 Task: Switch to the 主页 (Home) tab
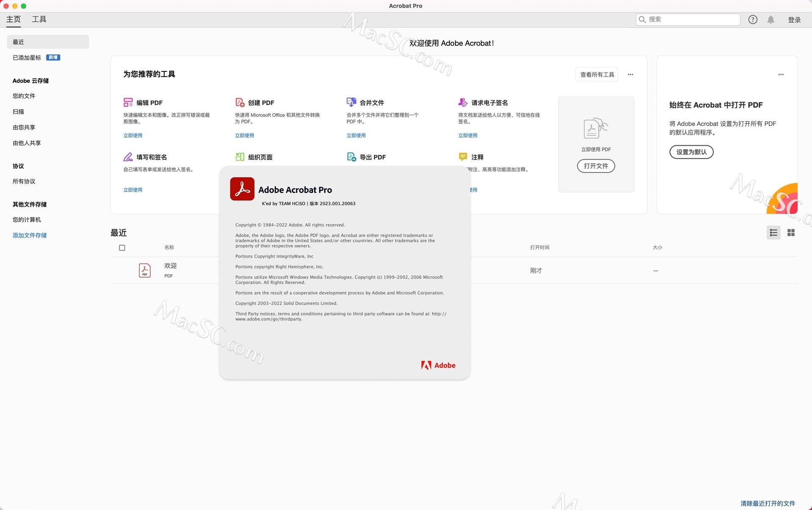pyautogui.click(x=14, y=19)
